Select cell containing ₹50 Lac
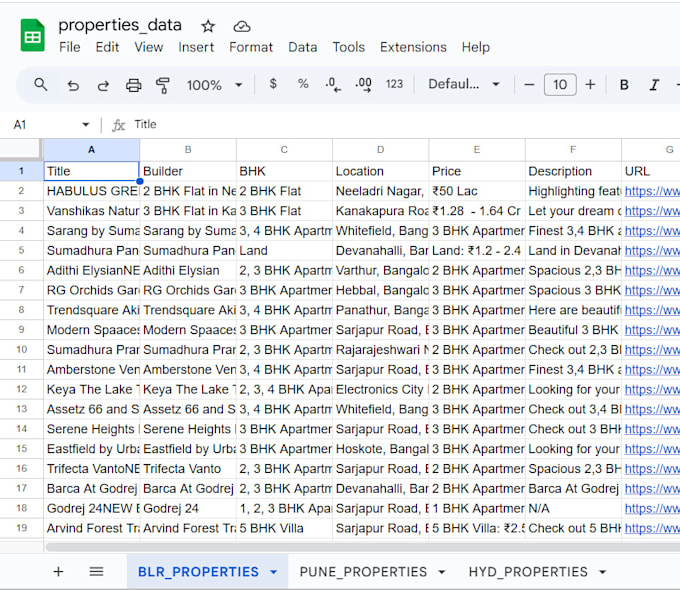 pos(477,191)
